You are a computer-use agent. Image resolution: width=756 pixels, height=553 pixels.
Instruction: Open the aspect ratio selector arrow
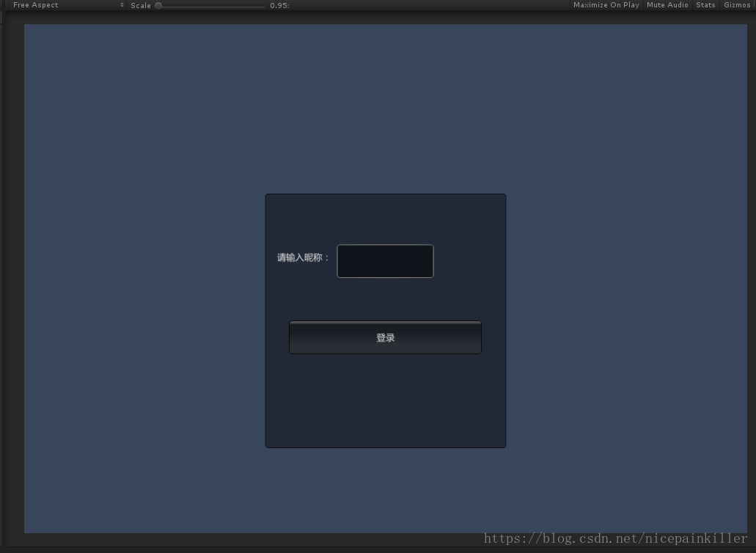pyautogui.click(x=122, y=5)
